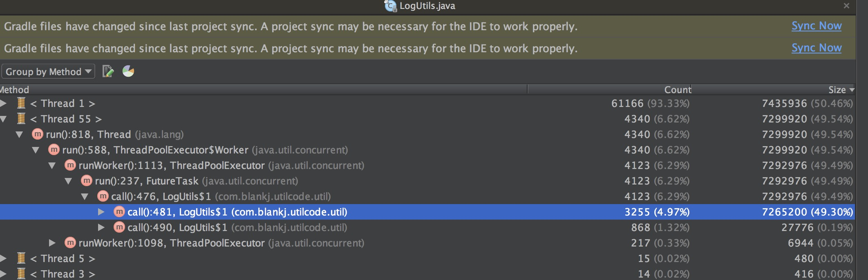Screen dimensions: 868x280
Task: Click method icon for run():818 Thread
Action: point(38,134)
